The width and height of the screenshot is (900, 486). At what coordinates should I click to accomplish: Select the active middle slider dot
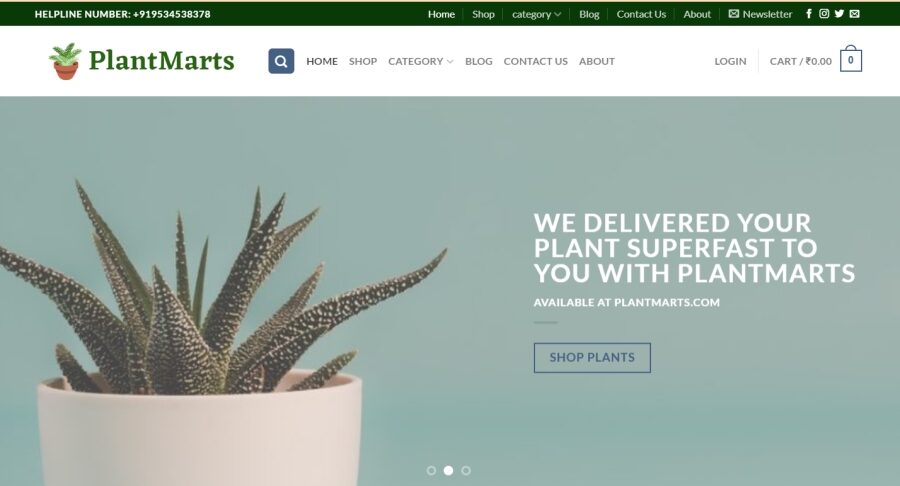click(x=448, y=471)
